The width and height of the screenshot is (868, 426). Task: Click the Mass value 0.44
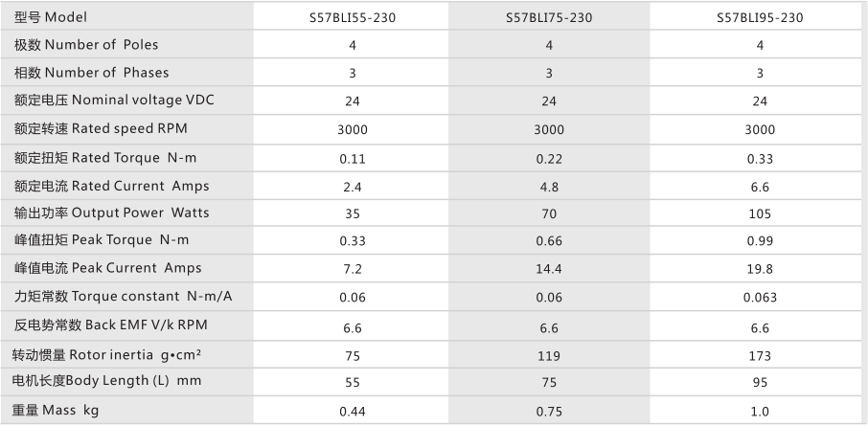pyautogui.click(x=352, y=411)
